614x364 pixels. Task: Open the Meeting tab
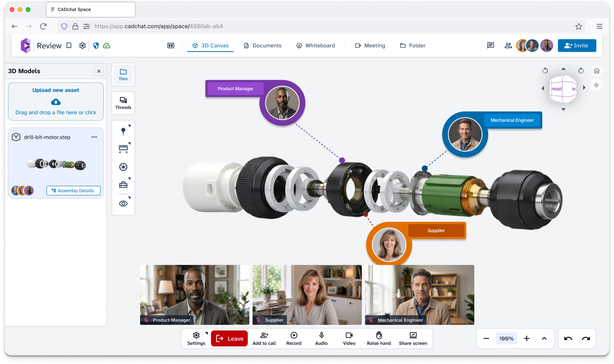[x=370, y=45]
